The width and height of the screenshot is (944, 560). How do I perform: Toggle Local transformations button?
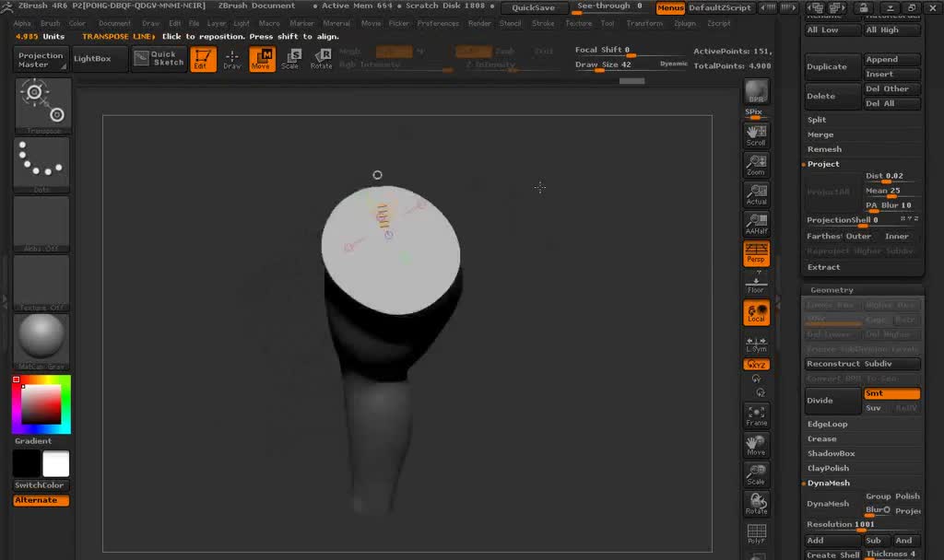pos(756,313)
